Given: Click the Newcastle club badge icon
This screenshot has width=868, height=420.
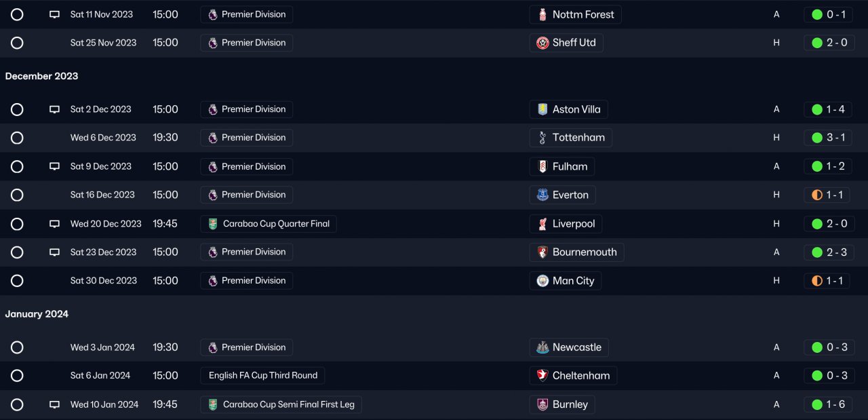Looking at the screenshot, I should click(542, 347).
